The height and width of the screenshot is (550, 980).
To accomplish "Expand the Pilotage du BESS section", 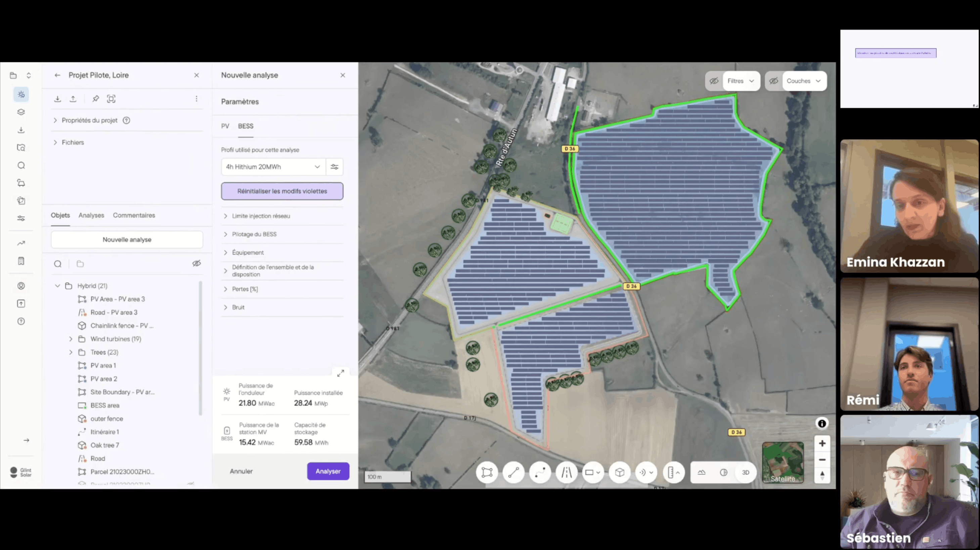I will (x=254, y=234).
